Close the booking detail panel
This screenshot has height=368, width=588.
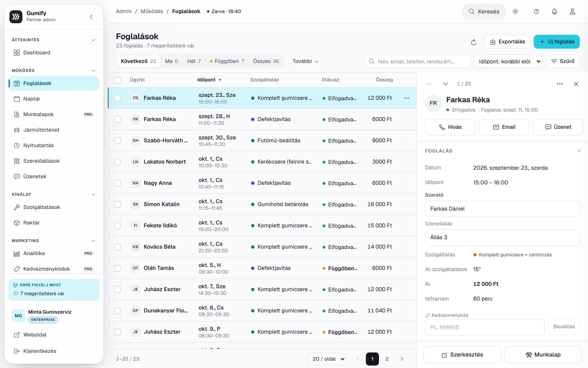point(576,84)
